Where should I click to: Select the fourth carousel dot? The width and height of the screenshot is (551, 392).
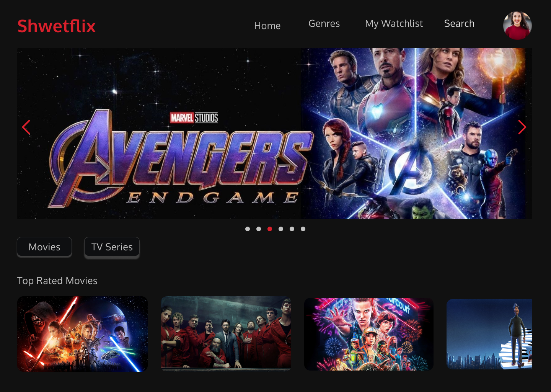tap(281, 229)
